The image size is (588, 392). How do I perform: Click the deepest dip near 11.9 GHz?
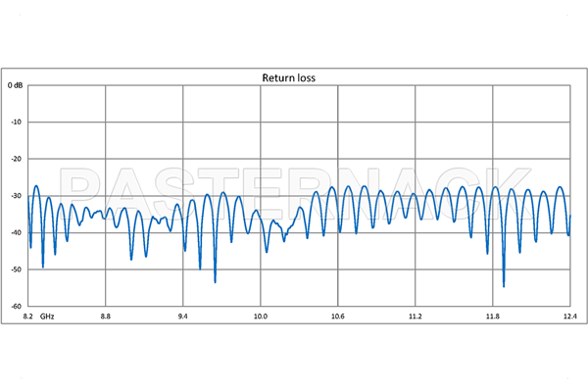[x=504, y=285]
